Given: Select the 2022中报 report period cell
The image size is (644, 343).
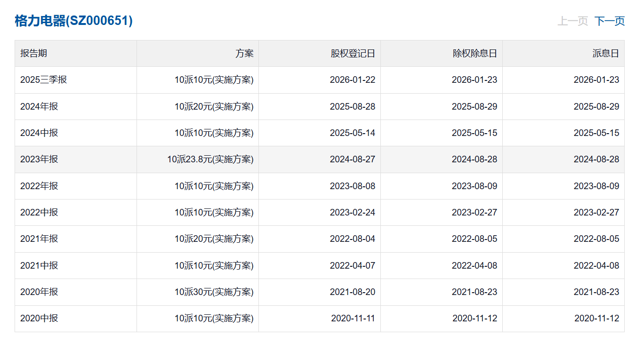Looking at the screenshot, I should pyautogui.click(x=39, y=212).
